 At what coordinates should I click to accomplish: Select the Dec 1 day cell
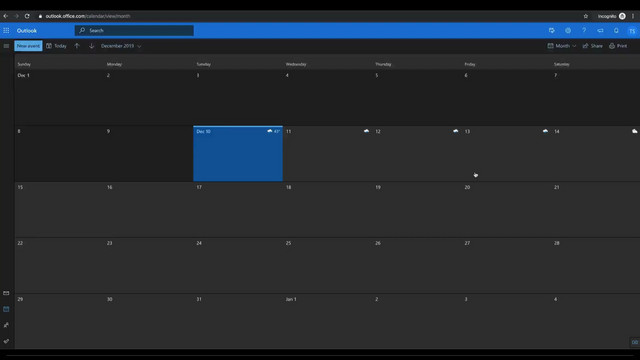[x=59, y=98]
